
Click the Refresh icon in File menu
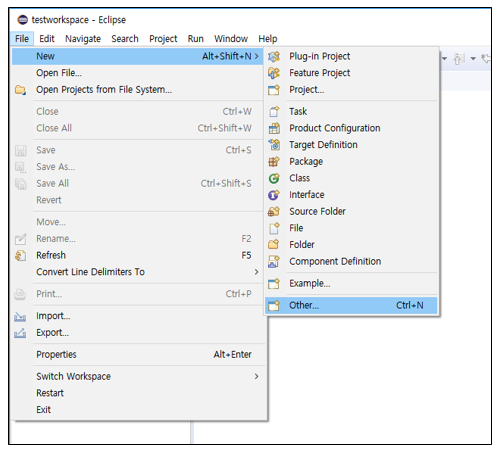(x=20, y=256)
